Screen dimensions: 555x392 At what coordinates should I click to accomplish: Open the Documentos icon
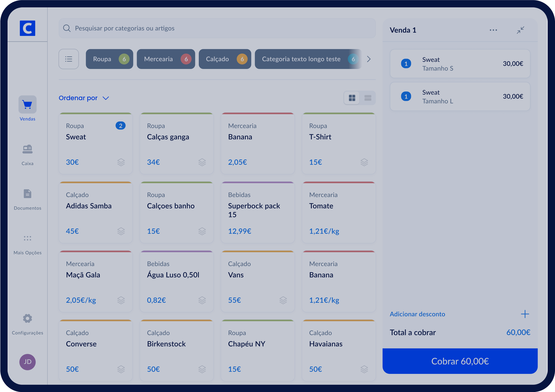[x=27, y=194]
